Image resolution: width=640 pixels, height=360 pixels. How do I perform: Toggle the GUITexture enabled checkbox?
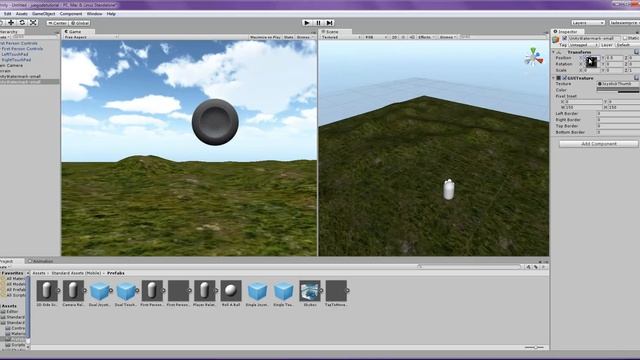565,78
